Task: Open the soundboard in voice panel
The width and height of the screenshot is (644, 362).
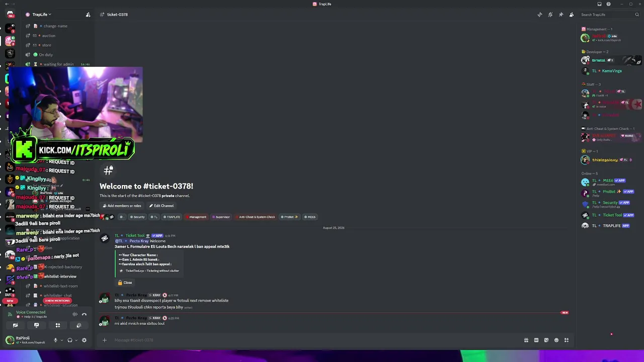Action: [x=79, y=325]
